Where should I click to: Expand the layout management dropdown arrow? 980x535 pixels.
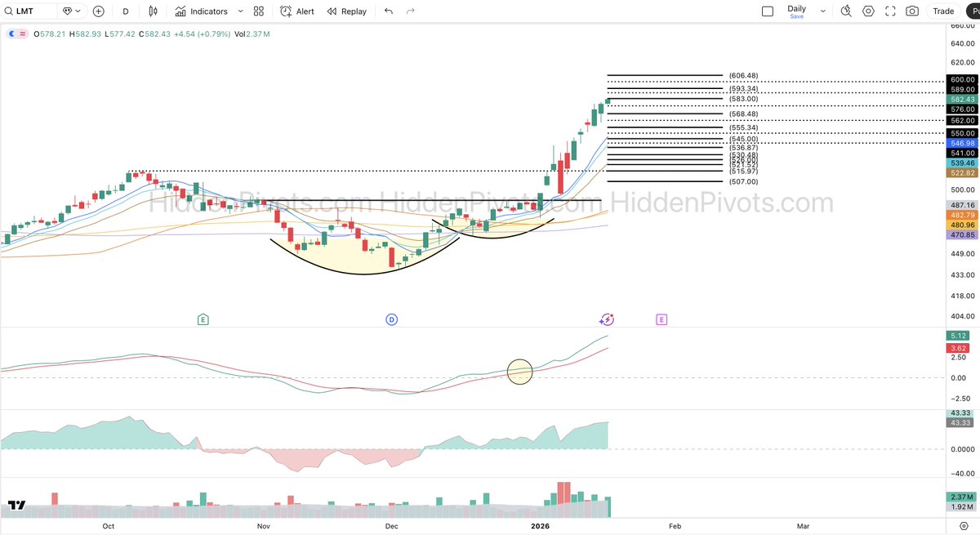(x=822, y=11)
